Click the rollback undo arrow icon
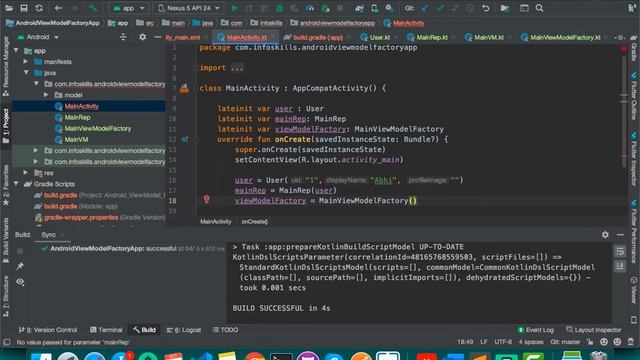640x360 pixels. 485,8
